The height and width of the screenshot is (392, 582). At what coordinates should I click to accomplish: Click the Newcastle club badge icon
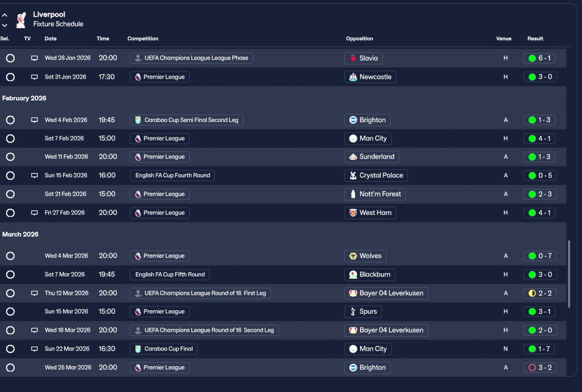click(x=353, y=77)
